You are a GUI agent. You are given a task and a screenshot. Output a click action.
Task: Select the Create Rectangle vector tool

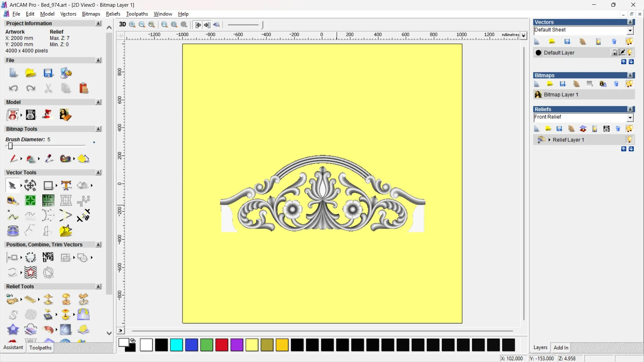pos(48,185)
